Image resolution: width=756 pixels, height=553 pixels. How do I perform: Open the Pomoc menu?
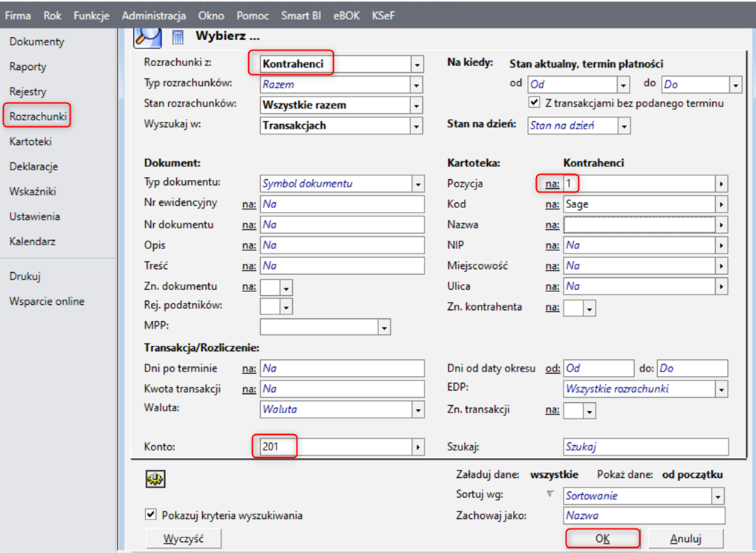pos(253,16)
